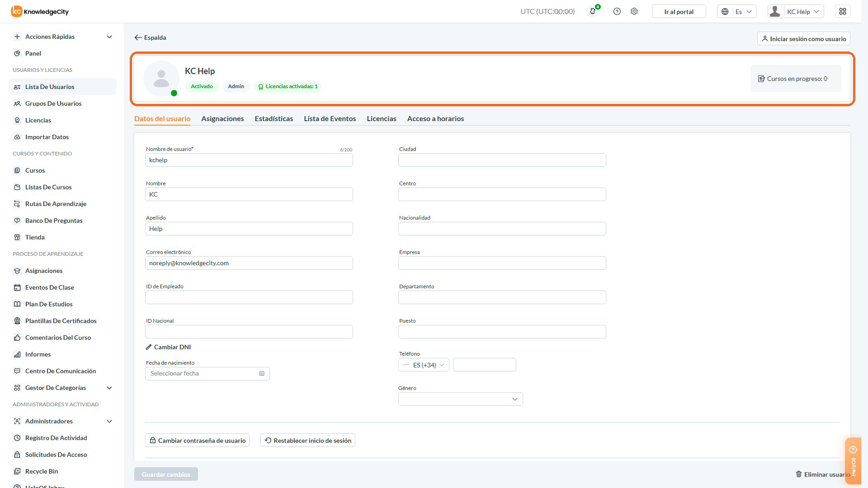Go to Panel in sidebar
Image resolution: width=868 pixels, height=488 pixels.
point(63,53)
